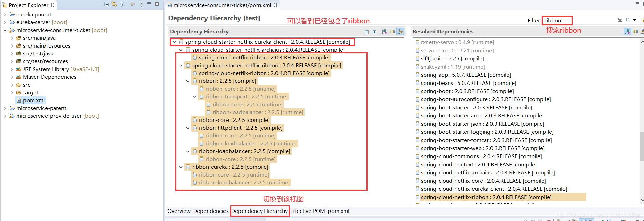Open dropdown arrow next to Filter field
Screen dimensions: 644x221
point(634,20)
